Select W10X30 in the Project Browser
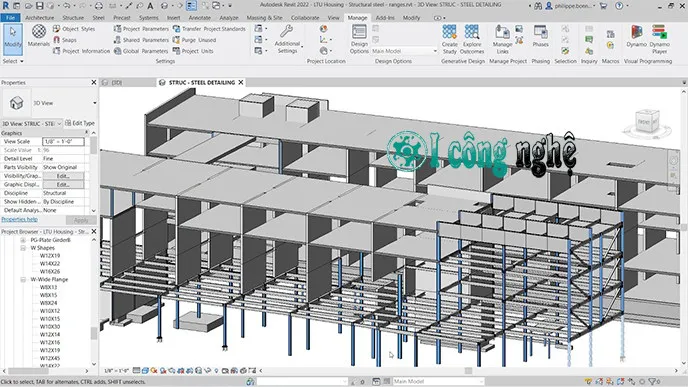The height and width of the screenshot is (387, 688). click(50, 327)
